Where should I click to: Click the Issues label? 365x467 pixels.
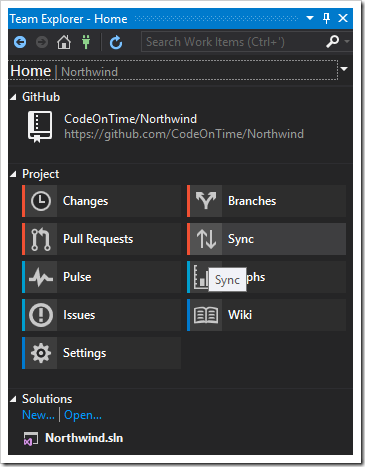click(79, 315)
